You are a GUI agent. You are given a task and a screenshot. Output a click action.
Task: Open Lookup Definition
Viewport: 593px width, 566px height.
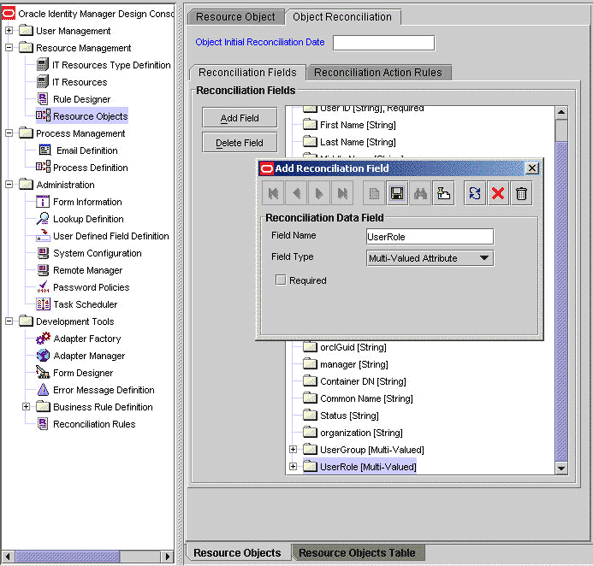(88, 219)
